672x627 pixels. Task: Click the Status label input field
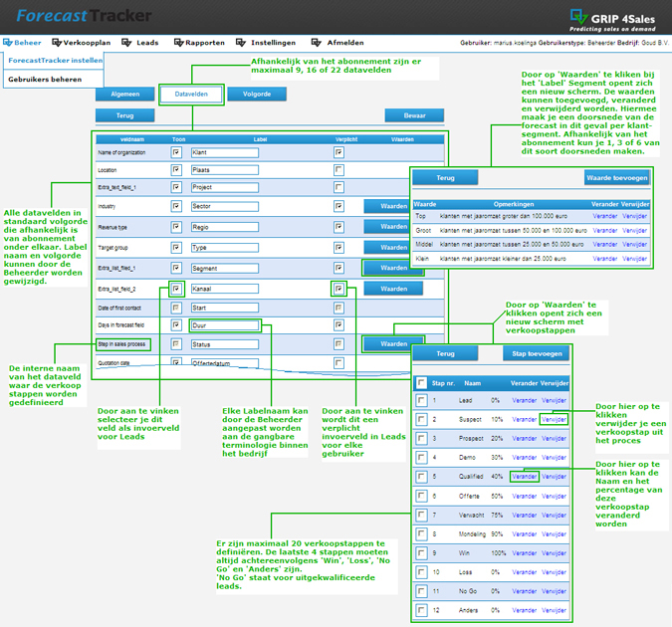click(x=225, y=344)
